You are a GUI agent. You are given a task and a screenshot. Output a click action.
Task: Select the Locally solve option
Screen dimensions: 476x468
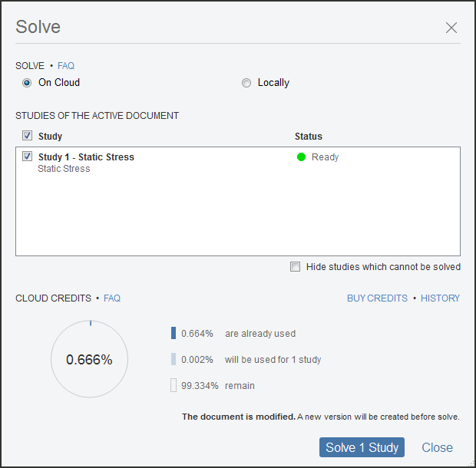246,83
